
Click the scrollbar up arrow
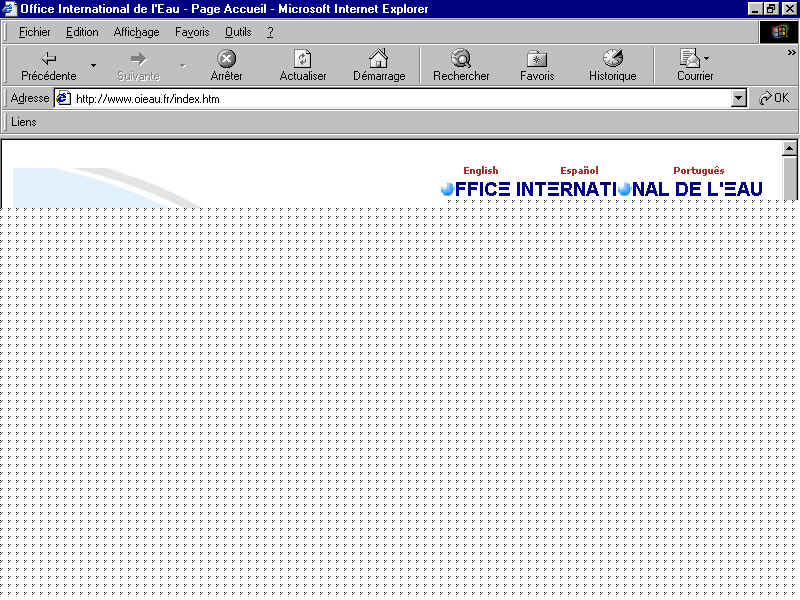click(x=789, y=148)
